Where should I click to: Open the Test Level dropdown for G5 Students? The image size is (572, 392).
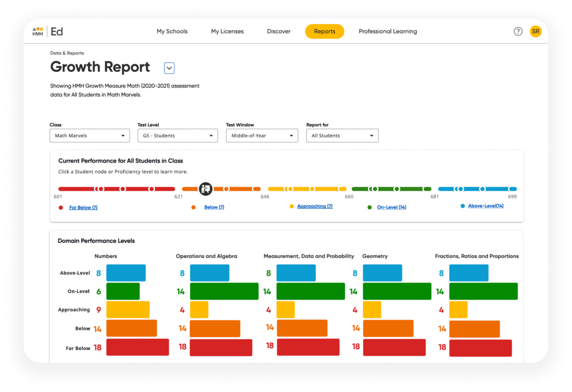[x=177, y=135]
